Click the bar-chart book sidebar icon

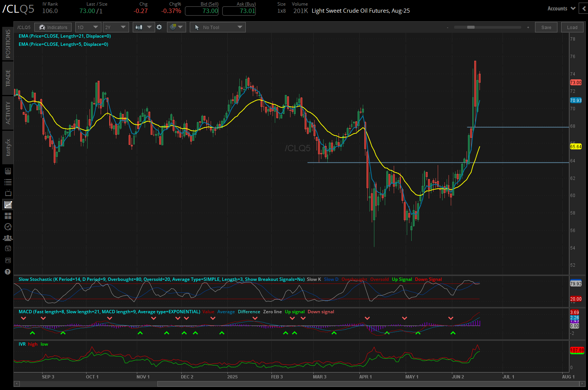(x=8, y=171)
